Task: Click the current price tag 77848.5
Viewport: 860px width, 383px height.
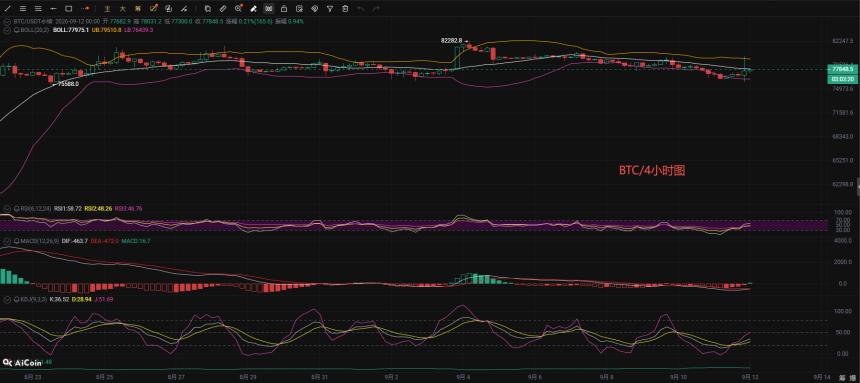Action: [842, 70]
